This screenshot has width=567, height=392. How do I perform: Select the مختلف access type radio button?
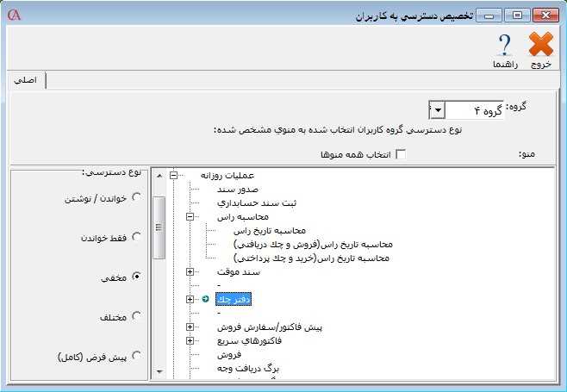pyautogui.click(x=136, y=316)
